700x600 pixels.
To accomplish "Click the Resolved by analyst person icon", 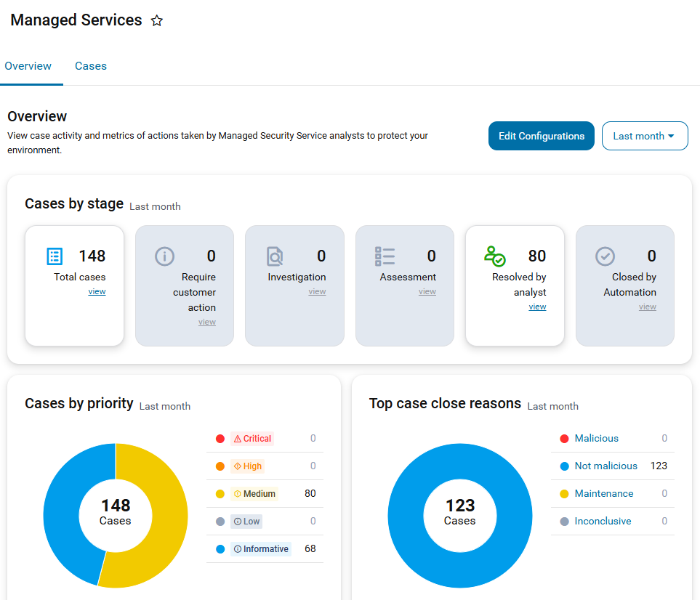I will coord(494,256).
